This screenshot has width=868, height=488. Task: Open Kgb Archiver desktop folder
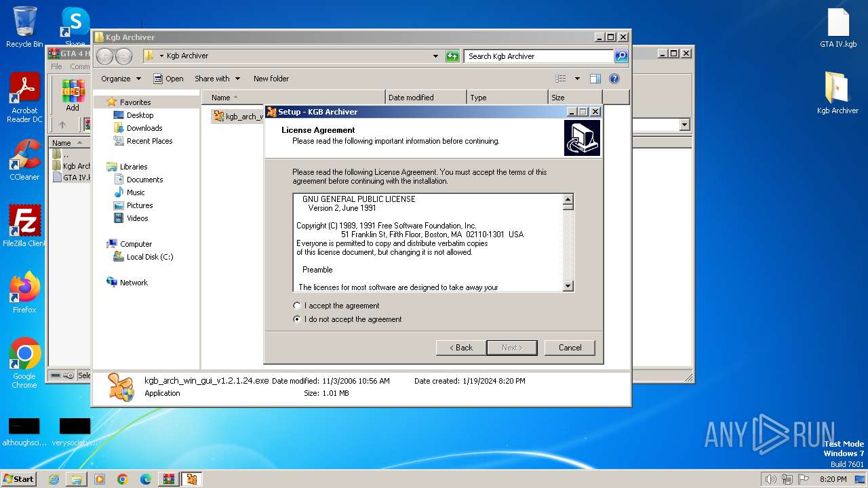point(837,93)
